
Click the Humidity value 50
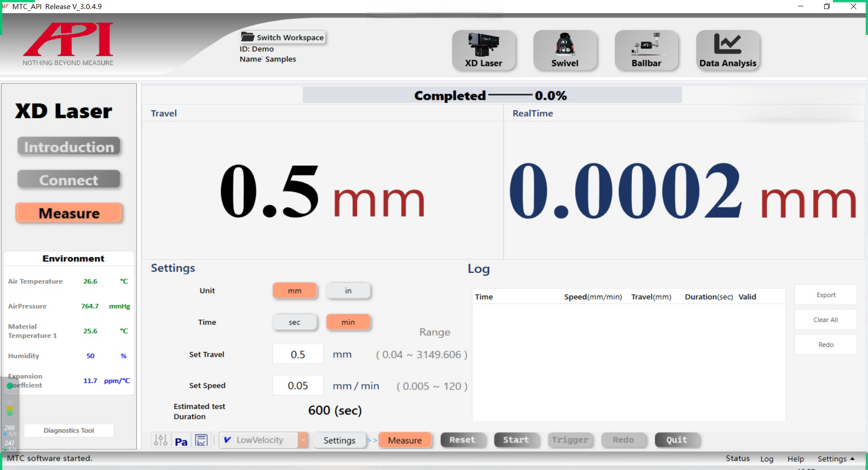[90, 356]
